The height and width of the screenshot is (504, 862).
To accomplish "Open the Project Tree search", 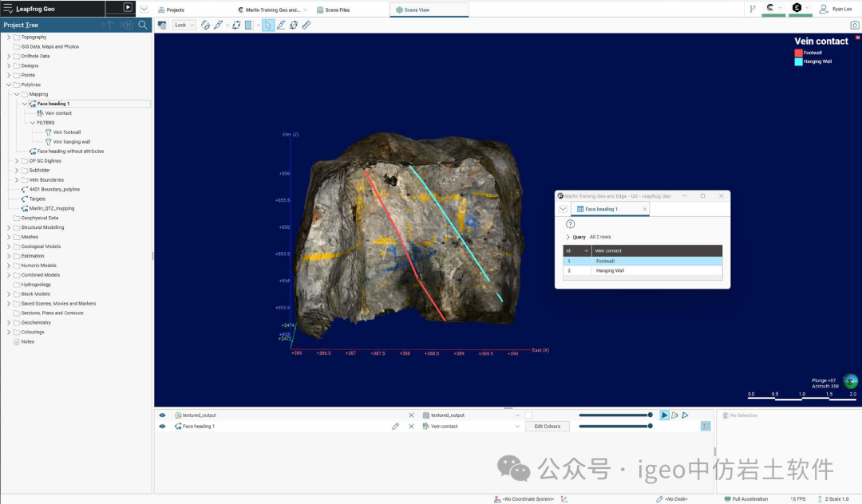I will point(143,25).
